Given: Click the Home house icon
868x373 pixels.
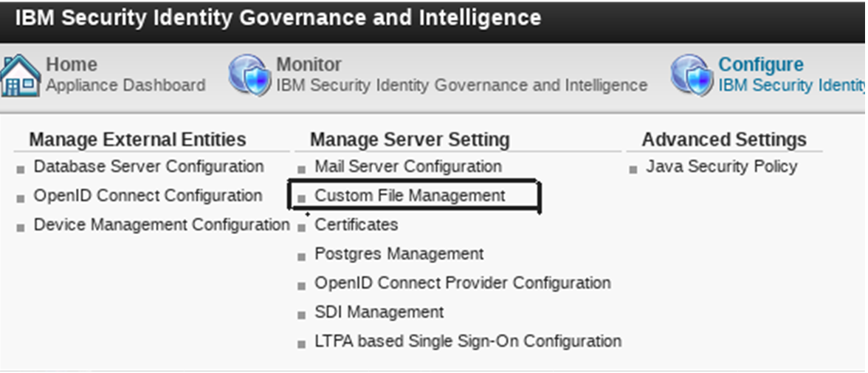Looking at the screenshot, I should coord(21,75).
